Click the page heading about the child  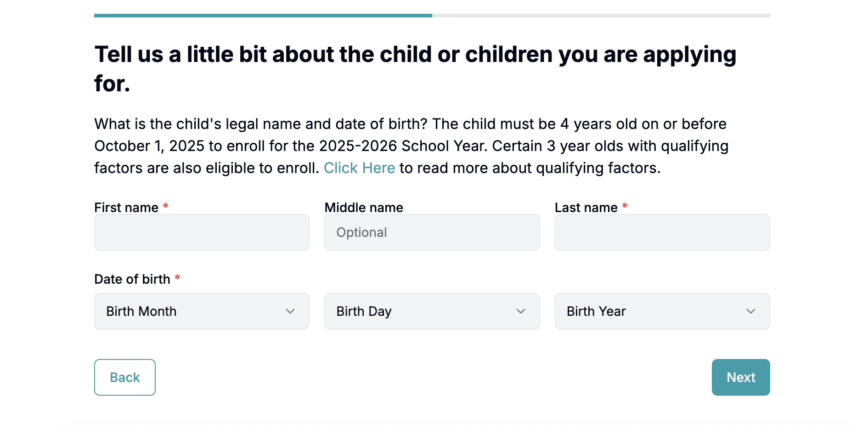415,69
